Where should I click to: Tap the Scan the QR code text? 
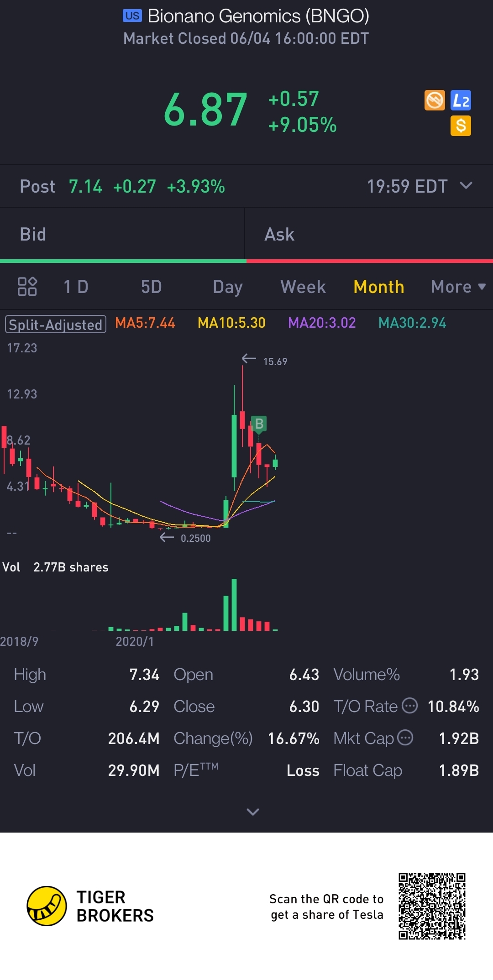326,907
